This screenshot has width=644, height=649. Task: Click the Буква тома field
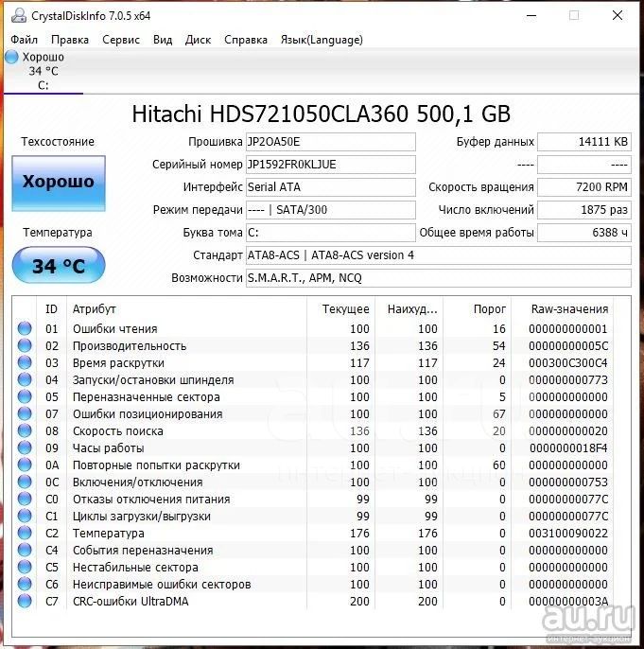click(330, 233)
